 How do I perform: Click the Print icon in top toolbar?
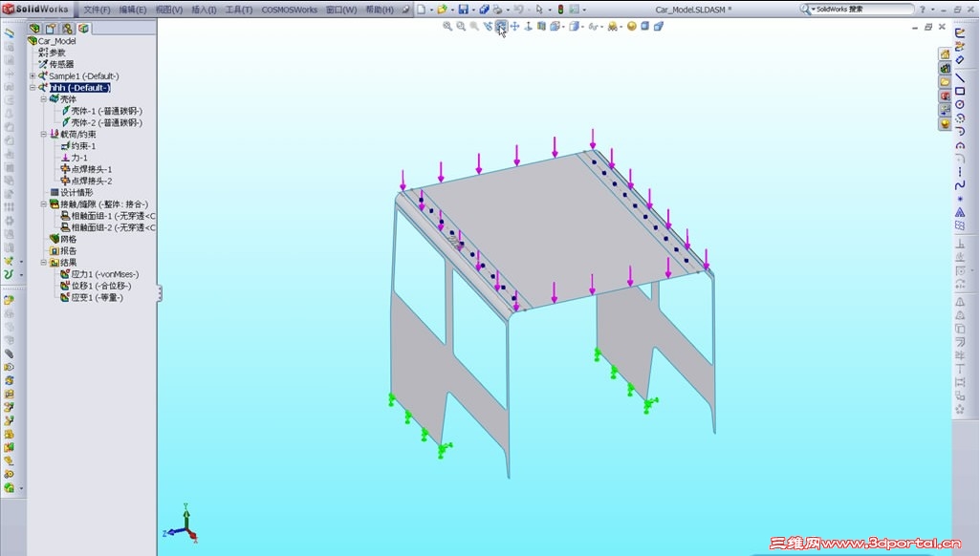(x=497, y=10)
